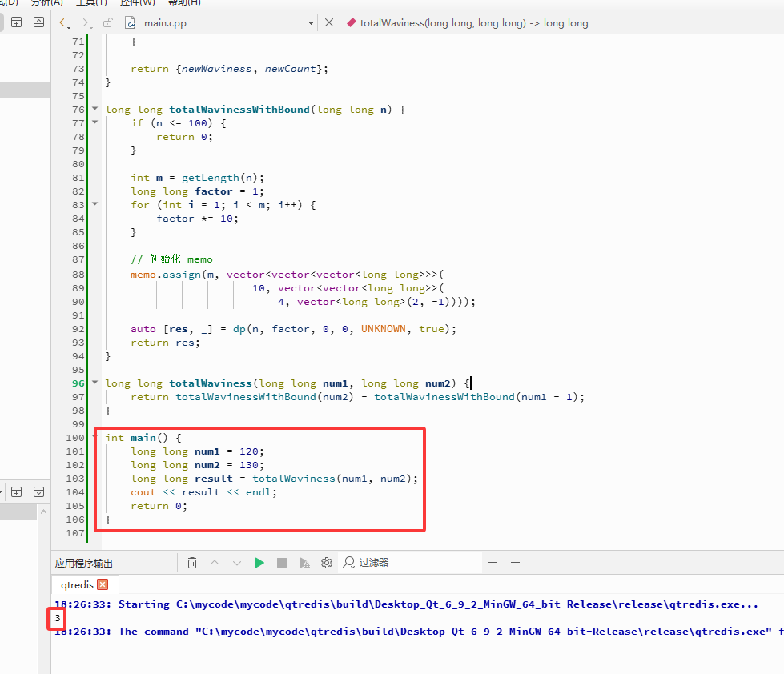The image size is (784, 674).
Task: Re-run qtredis with the green play button
Action: click(259, 563)
